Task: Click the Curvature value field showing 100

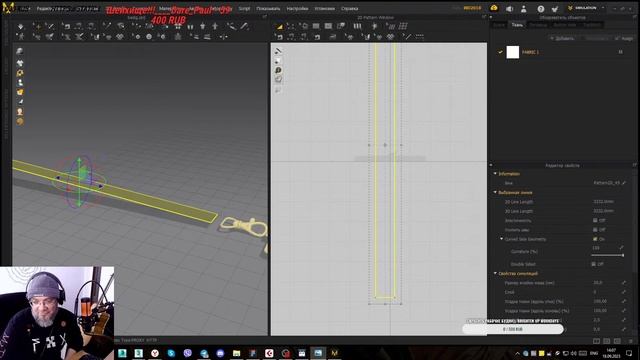Action: pos(596,248)
